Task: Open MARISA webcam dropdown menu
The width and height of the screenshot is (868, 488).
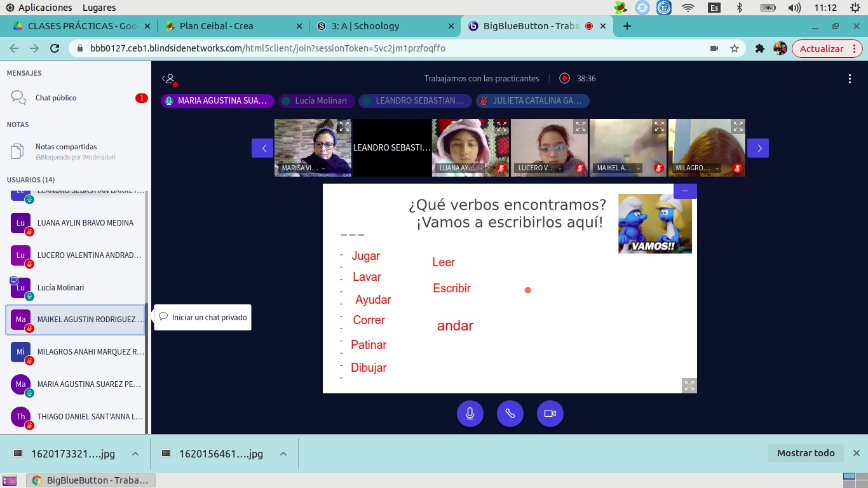Action: (x=304, y=168)
